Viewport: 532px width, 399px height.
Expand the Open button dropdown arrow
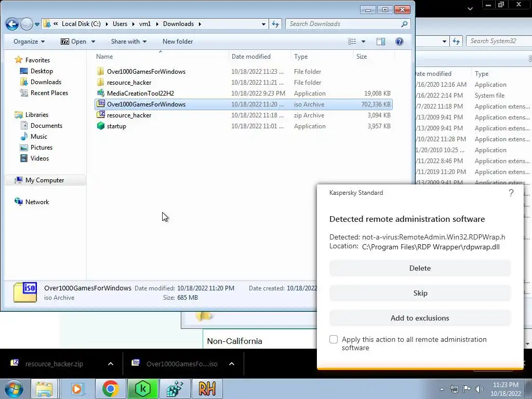point(93,42)
